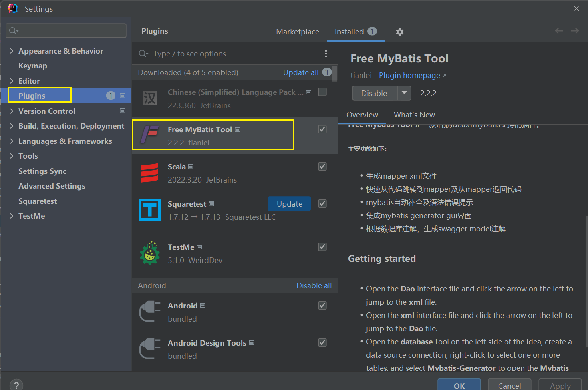This screenshot has width=588, height=390.
Task: Uncheck the Android plugin checkbox
Action: [322, 305]
